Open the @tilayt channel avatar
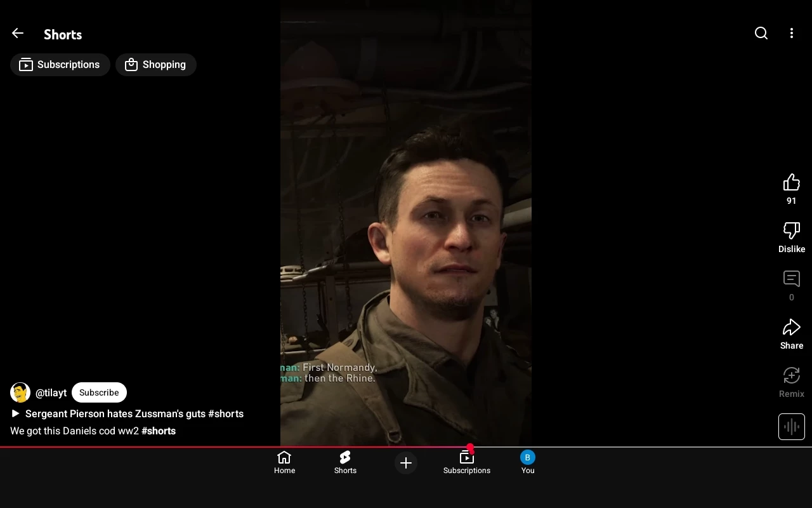The height and width of the screenshot is (508, 812). (20, 392)
